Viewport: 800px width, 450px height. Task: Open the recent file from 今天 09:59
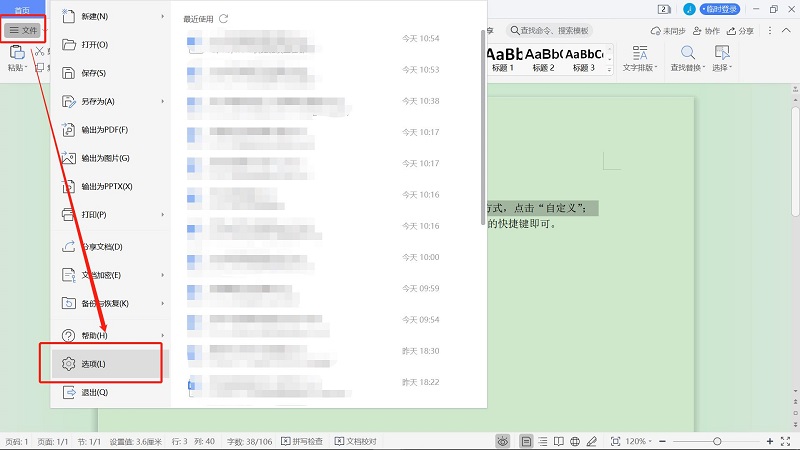tap(314, 292)
